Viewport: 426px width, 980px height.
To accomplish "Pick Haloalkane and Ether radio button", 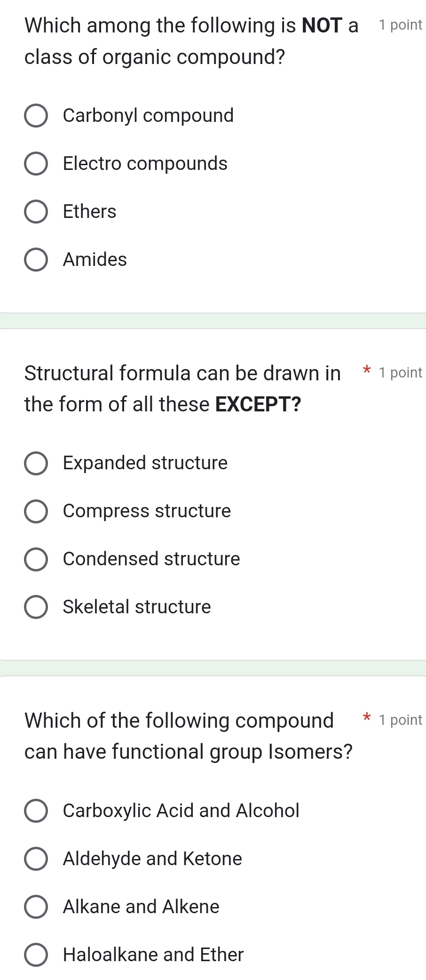I will (x=36, y=955).
